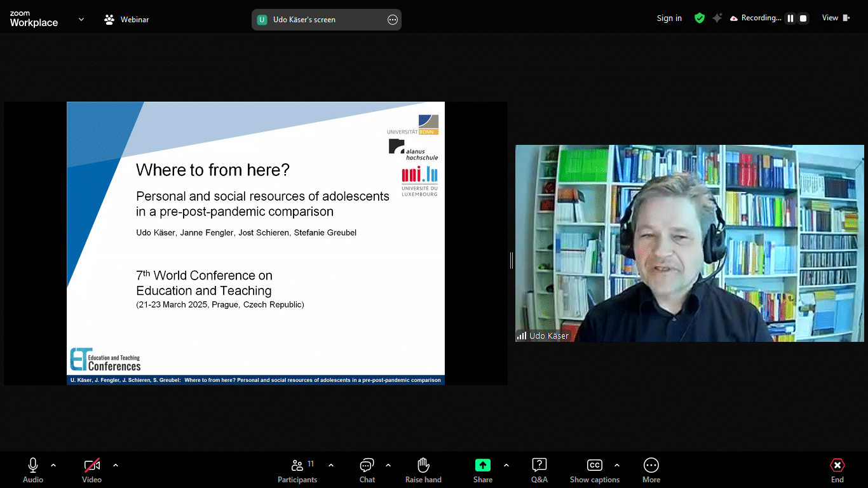The height and width of the screenshot is (488, 868).
Task: Expand the Video options arrow
Action: (116, 465)
